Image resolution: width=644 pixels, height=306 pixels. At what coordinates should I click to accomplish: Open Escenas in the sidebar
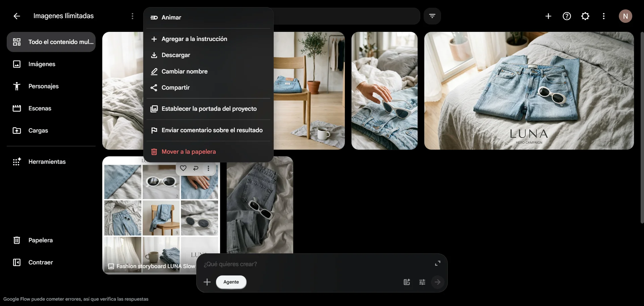[51, 108]
